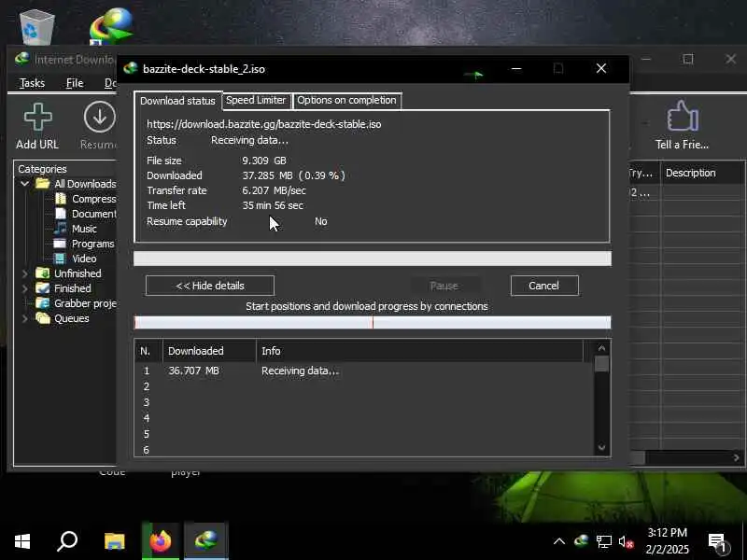Click the overall download progress bar

(373, 259)
